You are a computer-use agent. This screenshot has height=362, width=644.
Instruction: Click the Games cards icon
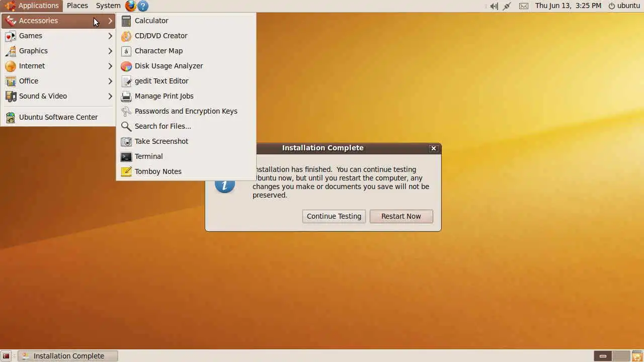[x=11, y=36]
